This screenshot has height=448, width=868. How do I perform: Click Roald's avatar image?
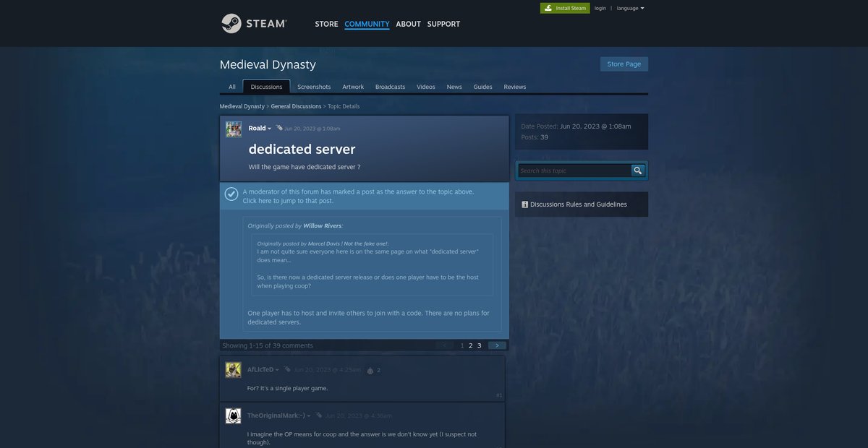tap(234, 129)
